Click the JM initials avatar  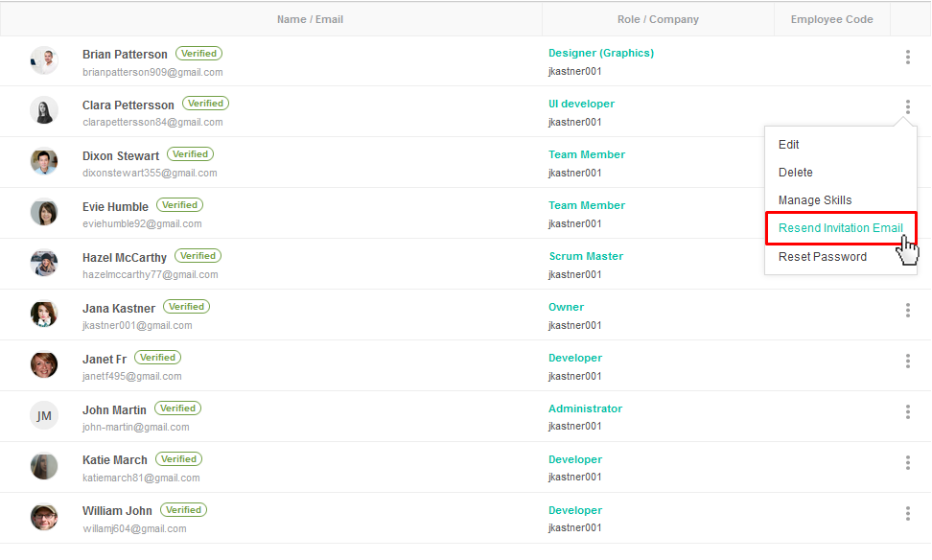coord(44,415)
